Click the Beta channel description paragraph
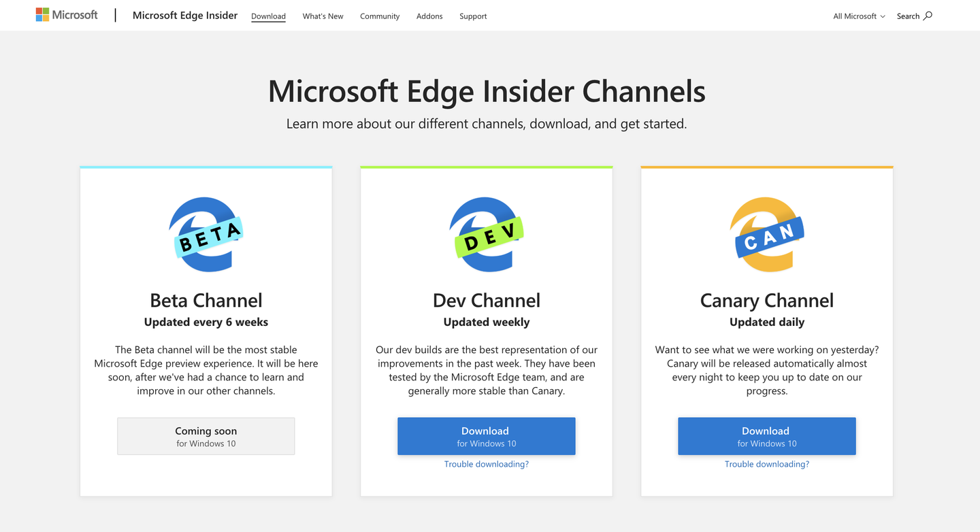This screenshot has width=980, height=532. (x=206, y=370)
